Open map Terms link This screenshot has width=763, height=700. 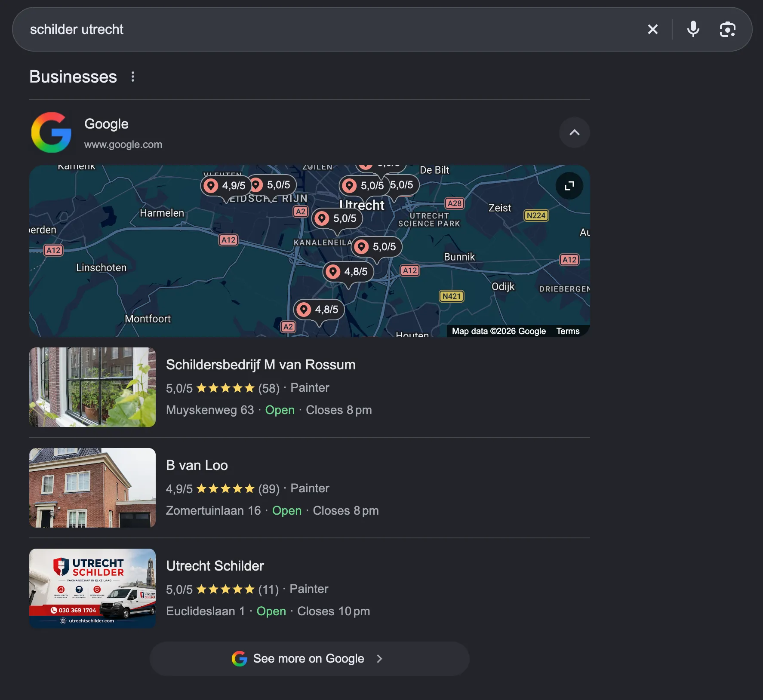click(x=568, y=331)
